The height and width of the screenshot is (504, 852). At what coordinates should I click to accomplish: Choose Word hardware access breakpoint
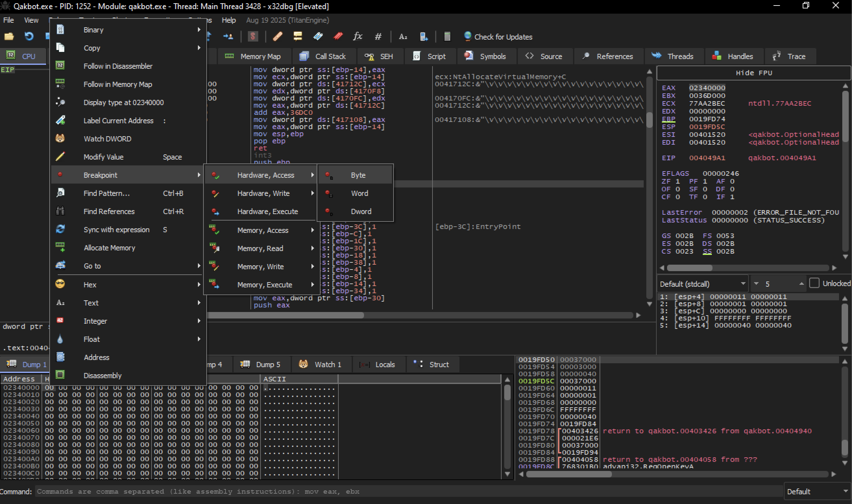[355, 193]
